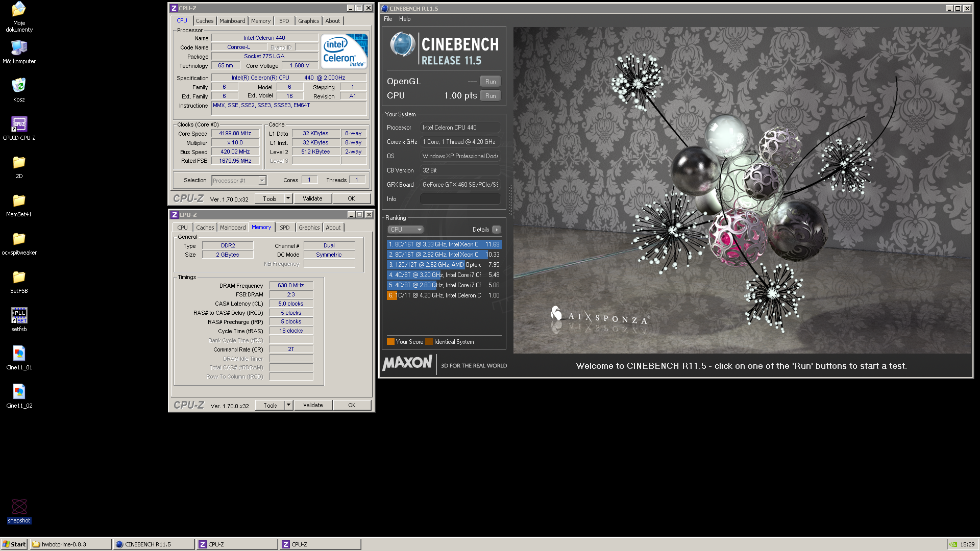Select ranking row 3 12C/12T AMD Opteron

tap(444, 265)
